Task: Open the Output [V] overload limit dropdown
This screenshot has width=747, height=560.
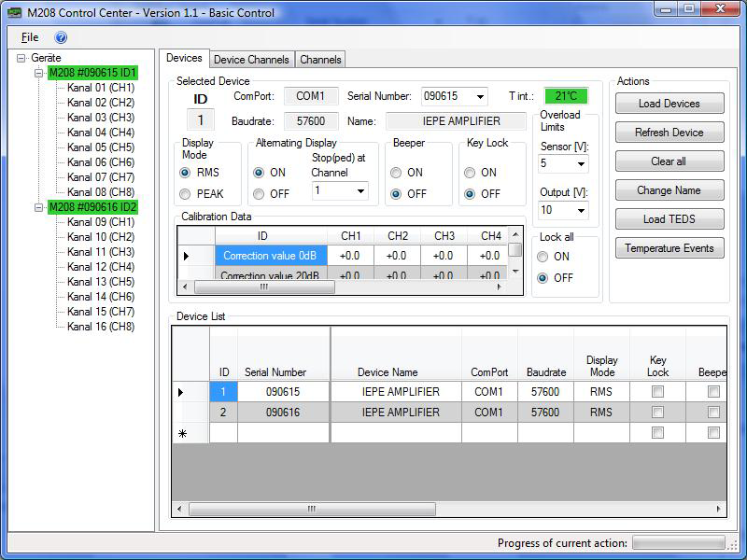Action: [x=581, y=210]
